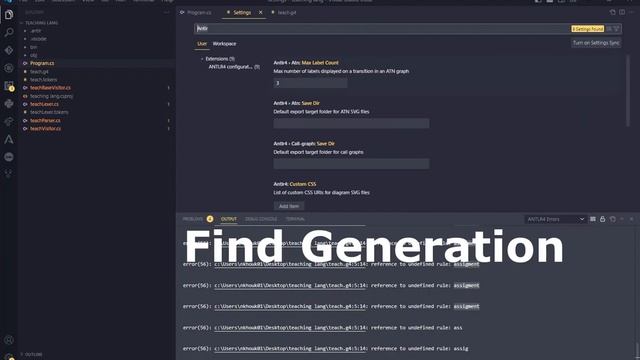
Task: Switch to the DEBUG CONSOLE panel tab
Action: 261,219
